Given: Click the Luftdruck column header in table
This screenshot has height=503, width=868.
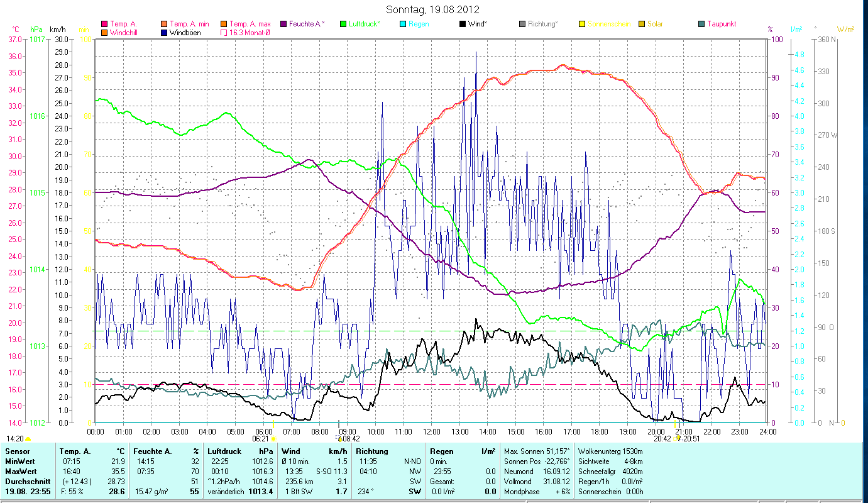Looking at the screenshot, I should (225, 451).
